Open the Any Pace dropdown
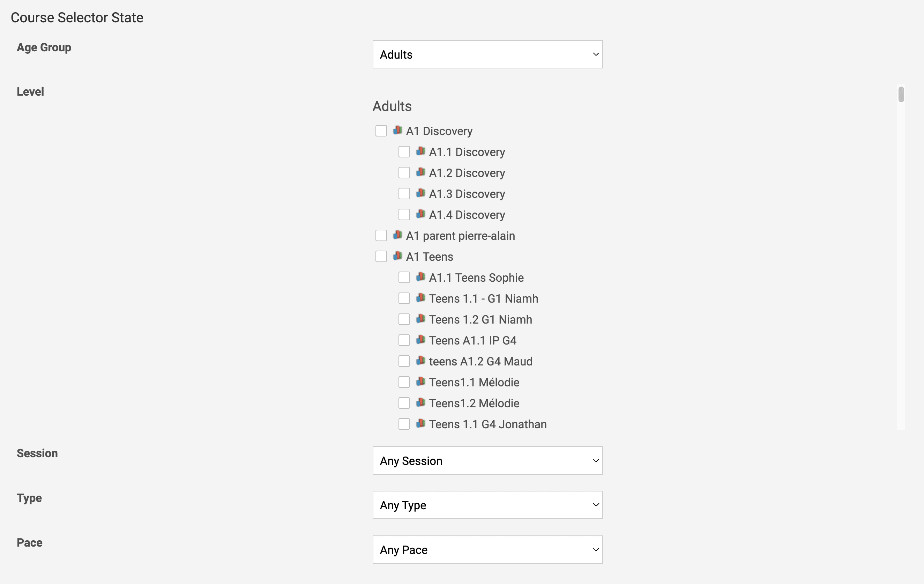The image size is (924, 585). click(487, 550)
